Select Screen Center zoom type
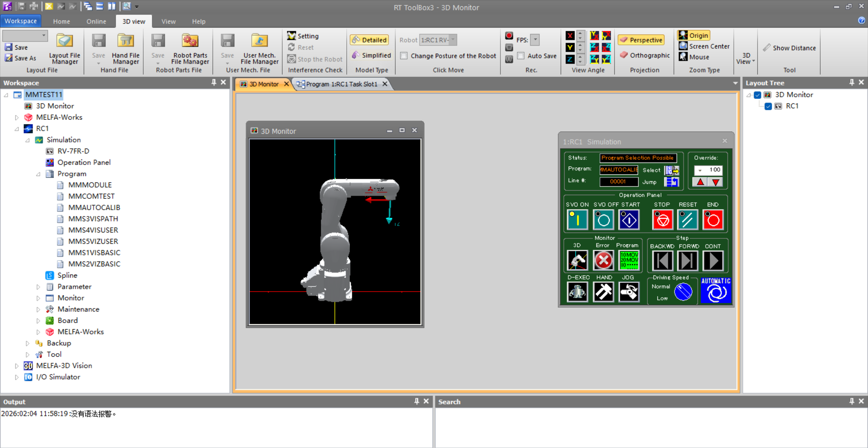Image resolution: width=868 pixels, height=448 pixels. 704,46
